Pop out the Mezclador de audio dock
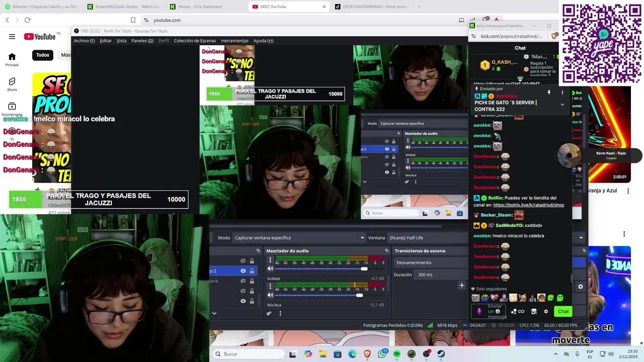The image size is (644, 362). tap(386, 250)
